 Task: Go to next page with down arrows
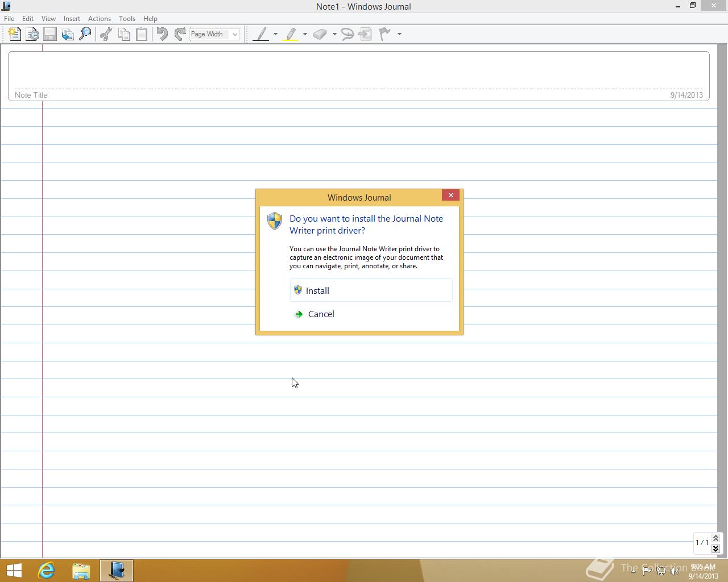coord(715,548)
